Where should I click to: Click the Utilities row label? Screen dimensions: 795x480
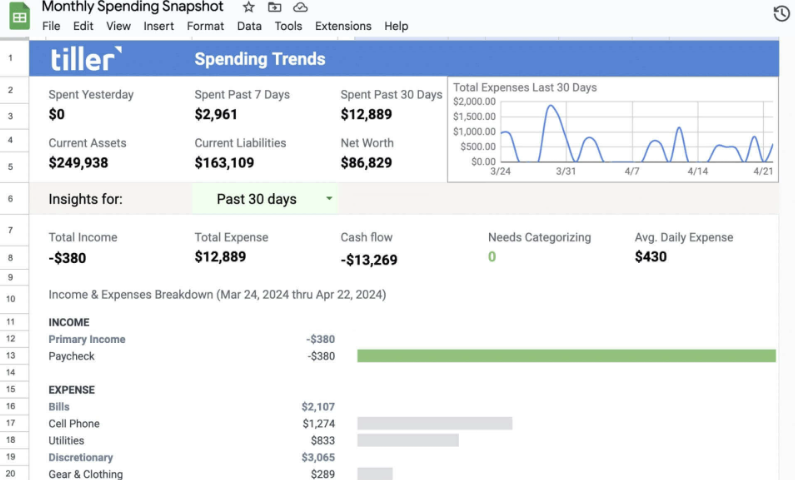coord(66,440)
